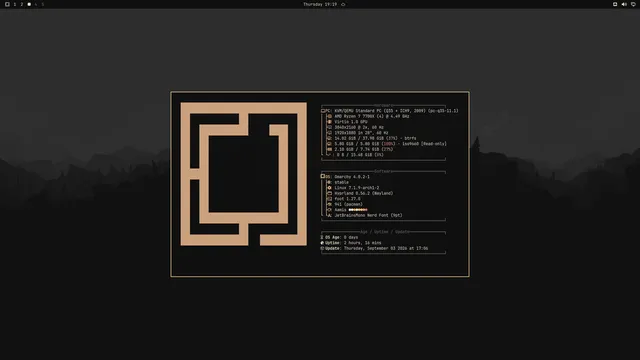The image size is (640, 360).
Task: Click the window manager icon beside Hyprland
Action: point(330,193)
